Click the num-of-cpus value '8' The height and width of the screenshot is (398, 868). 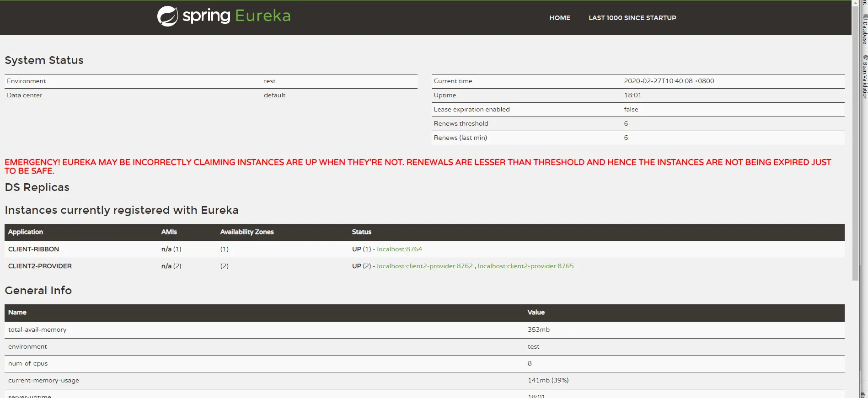tap(530, 363)
